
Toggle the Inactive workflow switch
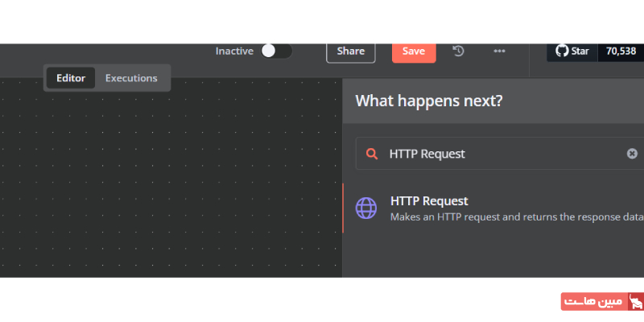coord(276,51)
